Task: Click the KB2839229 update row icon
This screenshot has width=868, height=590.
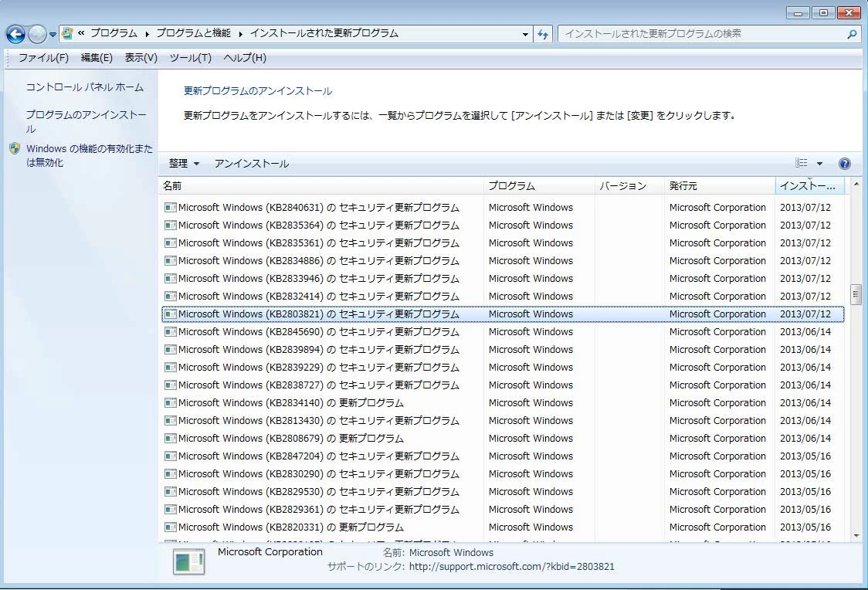Action: [171, 367]
